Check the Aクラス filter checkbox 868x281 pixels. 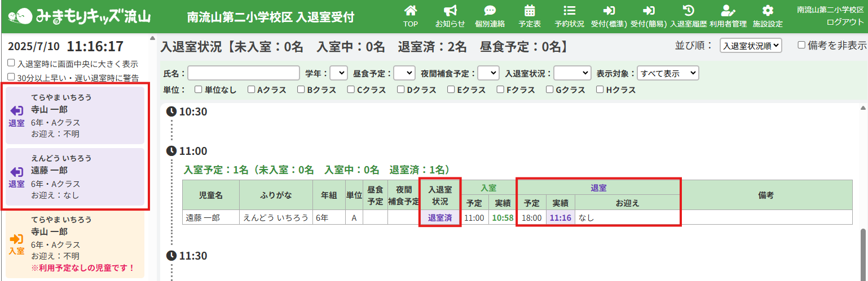tap(248, 90)
